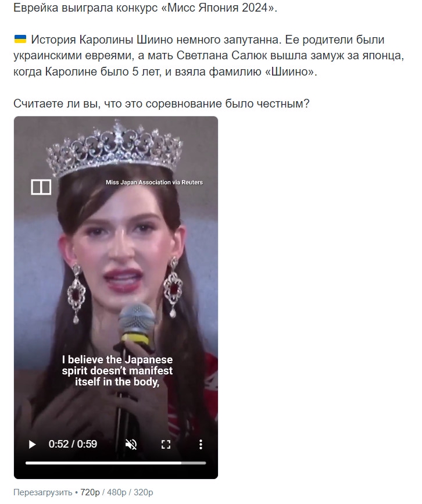Click the Ukrainian flag emoji
The width and height of the screenshot is (422, 504).
(20, 39)
